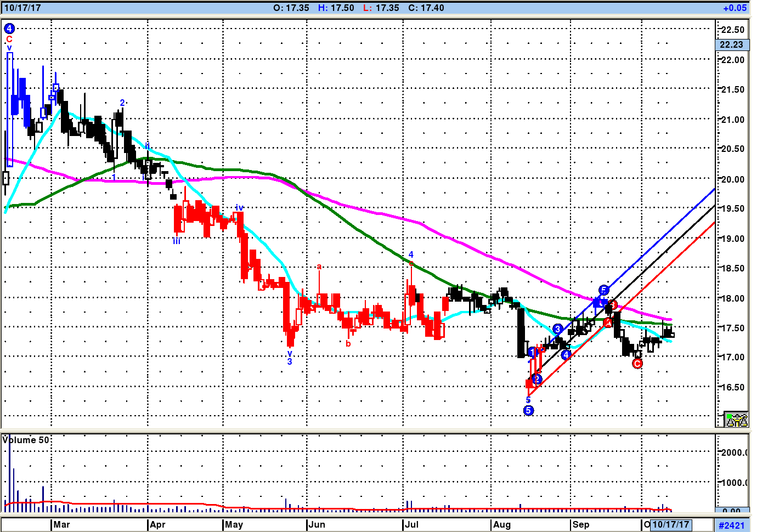This screenshot has height=532, width=768.
Task: Select the red circled A wave label
Action: pyautogui.click(x=608, y=322)
